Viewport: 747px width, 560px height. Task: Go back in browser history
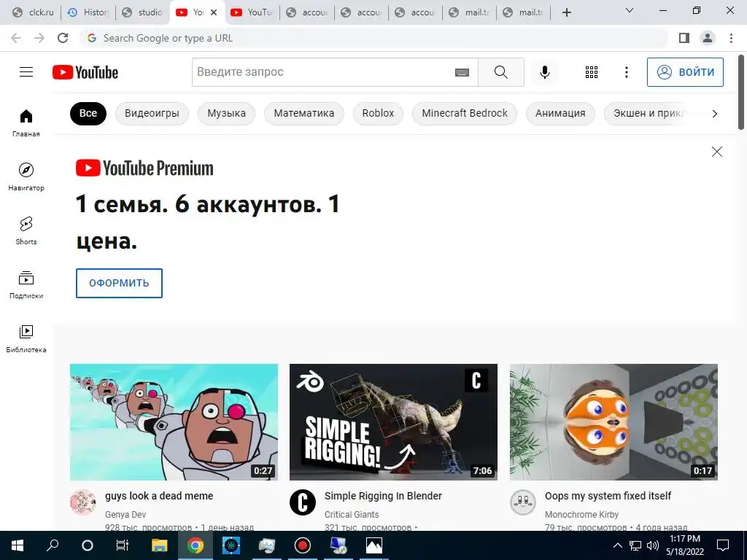pyautogui.click(x=16, y=38)
